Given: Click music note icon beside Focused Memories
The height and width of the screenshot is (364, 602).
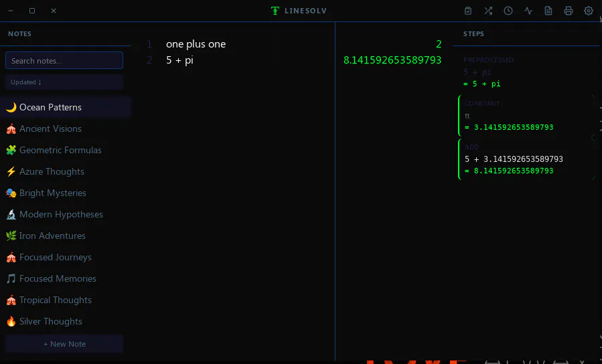Looking at the screenshot, I should tap(11, 278).
